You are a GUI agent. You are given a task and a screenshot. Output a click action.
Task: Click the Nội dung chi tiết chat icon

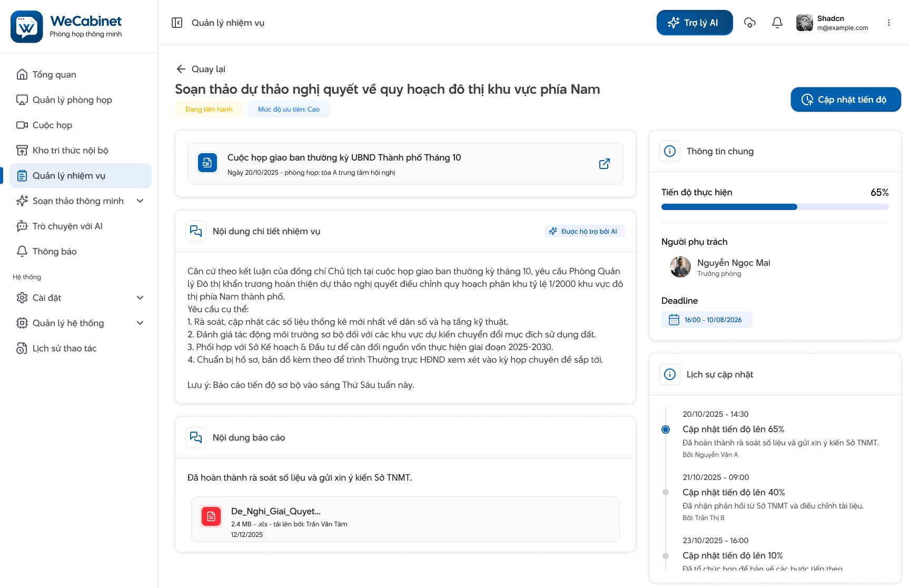tap(196, 231)
